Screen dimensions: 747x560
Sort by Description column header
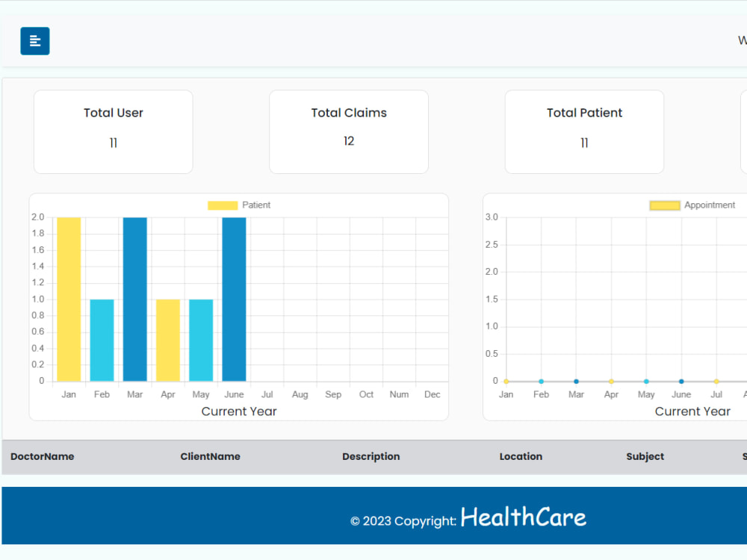(x=371, y=456)
